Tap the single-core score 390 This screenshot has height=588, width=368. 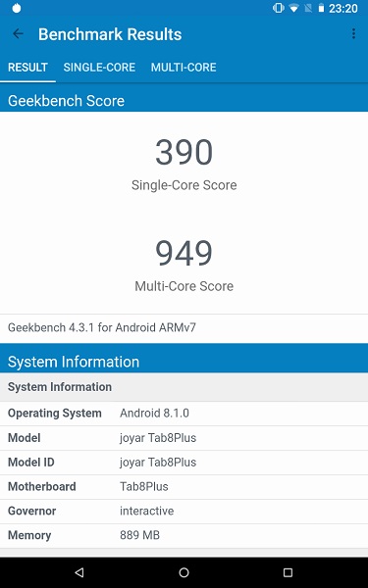pyautogui.click(x=184, y=152)
